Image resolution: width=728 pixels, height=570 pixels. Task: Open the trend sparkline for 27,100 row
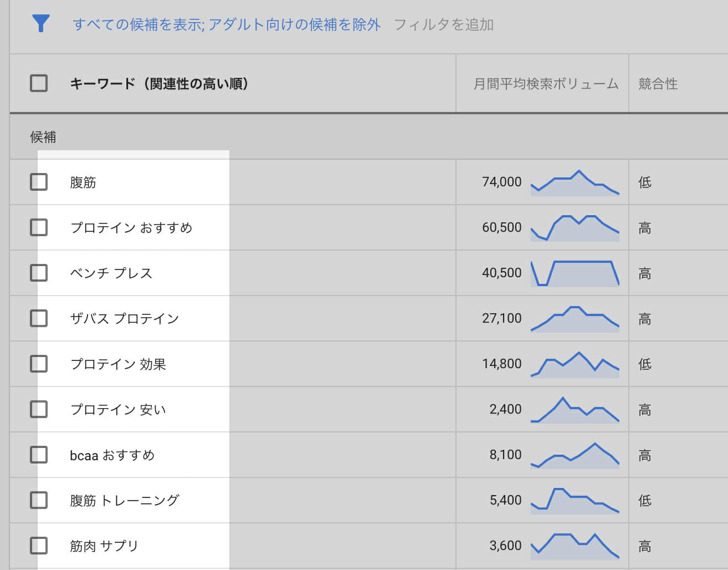[575, 319]
